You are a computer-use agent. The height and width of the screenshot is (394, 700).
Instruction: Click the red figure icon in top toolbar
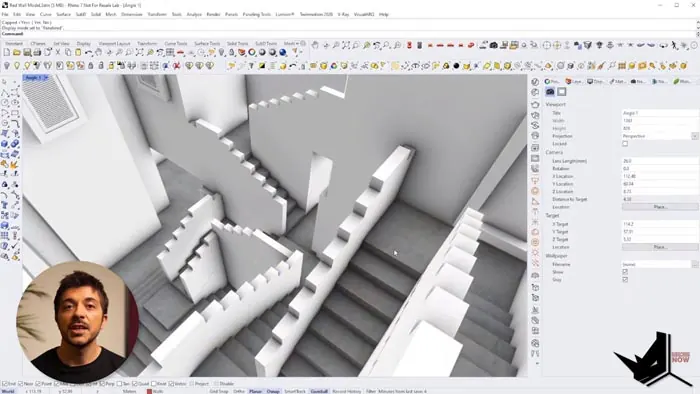click(409, 45)
